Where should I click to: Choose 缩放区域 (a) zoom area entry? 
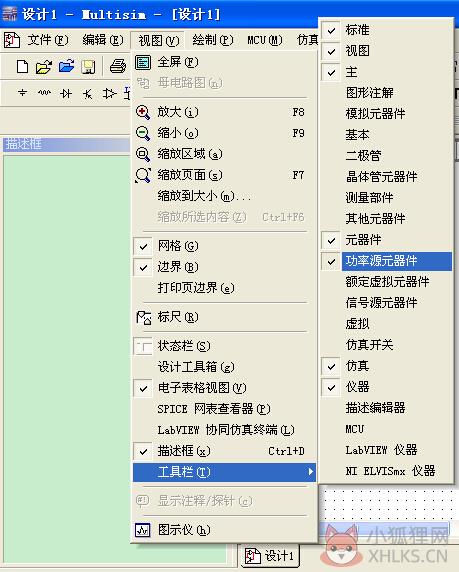[x=223, y=154]
